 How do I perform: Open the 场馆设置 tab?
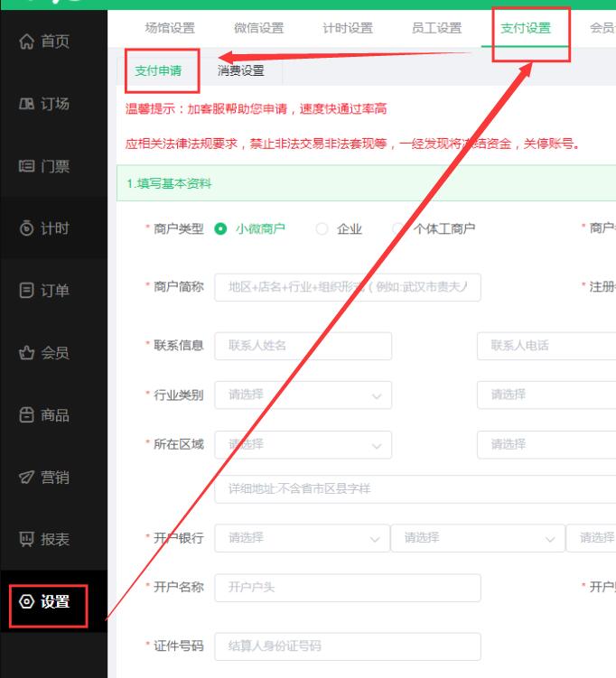click(x=170, y=28)
